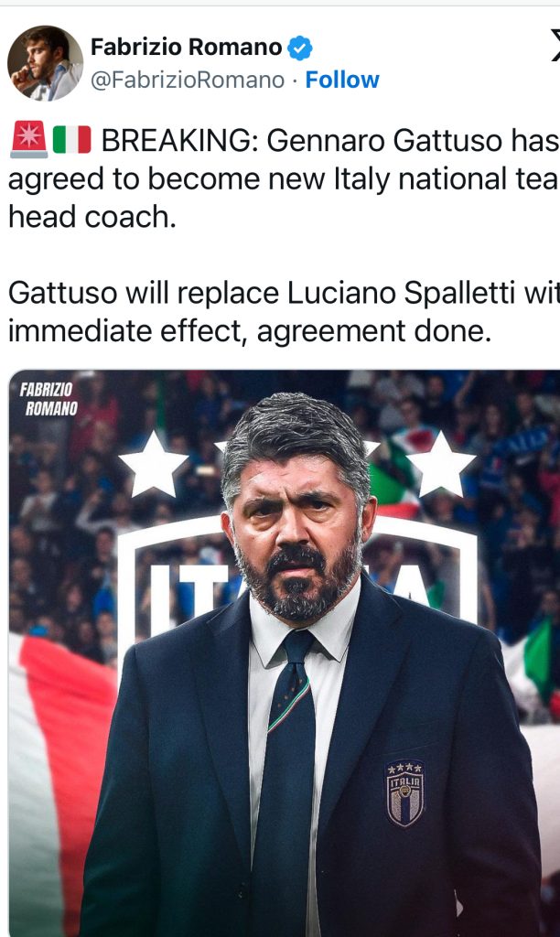Open the Gattuso Italy graphic image

tap(285, 653)
